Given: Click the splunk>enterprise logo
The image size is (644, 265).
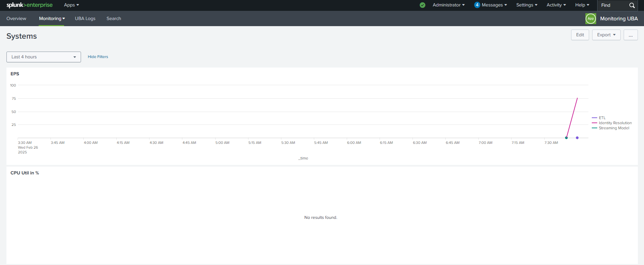Looking at the screenshot, I should point(29,5).
